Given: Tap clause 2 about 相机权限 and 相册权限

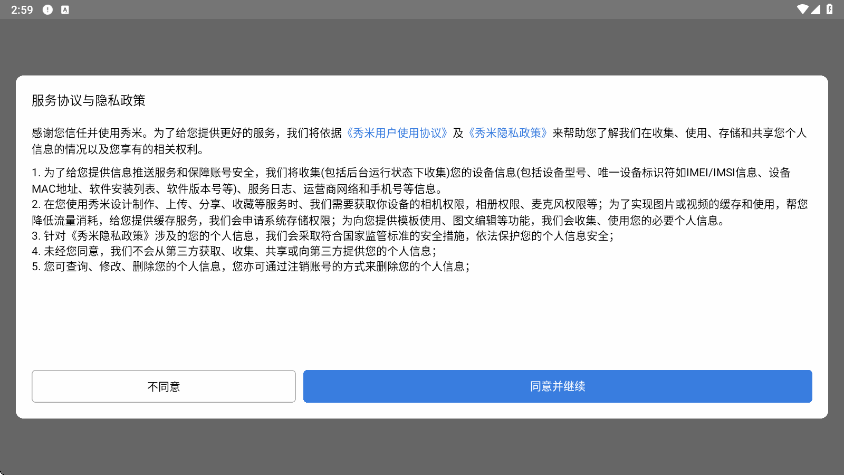Looking at the screenshot, I should tap(420, 212).
